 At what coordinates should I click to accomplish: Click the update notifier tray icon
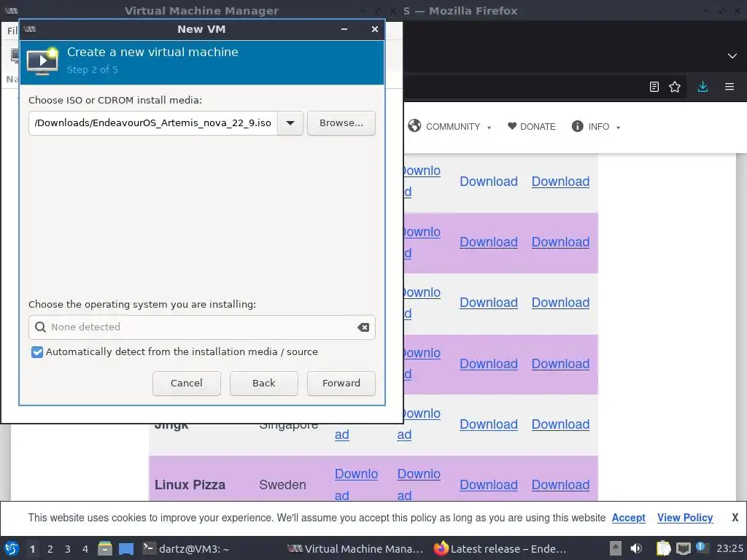point(701,548)
